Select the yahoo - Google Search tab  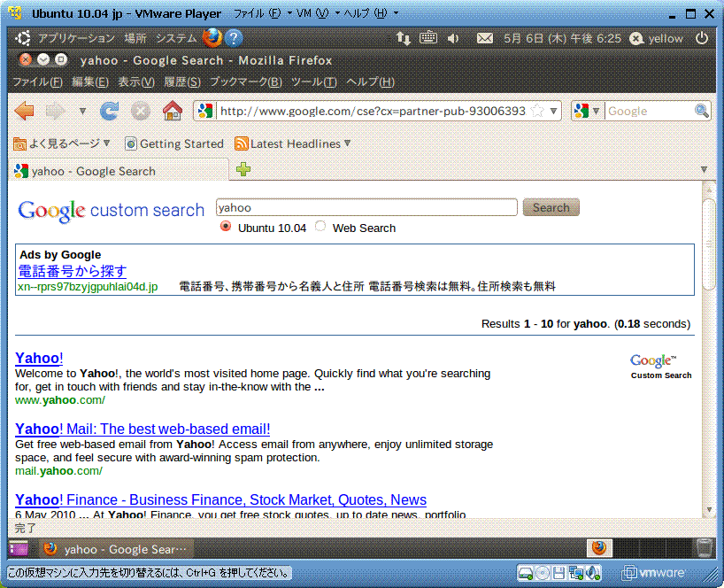[119, 171]
